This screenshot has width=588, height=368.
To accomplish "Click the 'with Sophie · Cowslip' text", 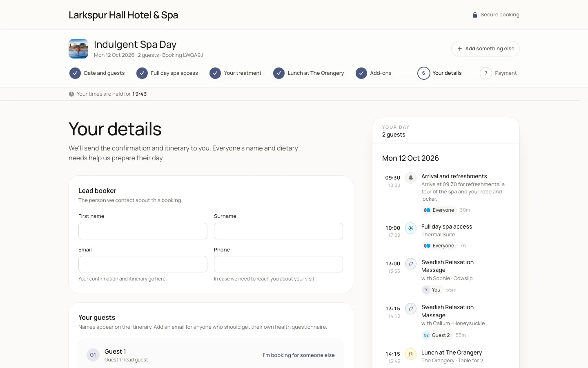I will coord(447,278).
